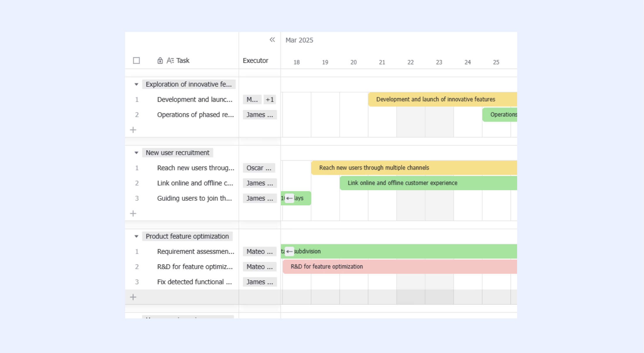Collapse the New user recruitment group
644x353 pixels.
pyautogui.click(x=136, y=153)
